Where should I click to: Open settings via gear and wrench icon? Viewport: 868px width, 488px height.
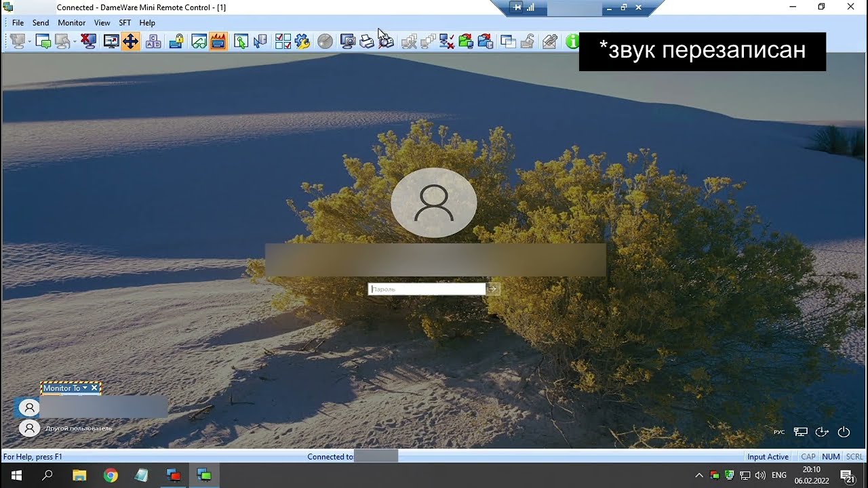302,41
